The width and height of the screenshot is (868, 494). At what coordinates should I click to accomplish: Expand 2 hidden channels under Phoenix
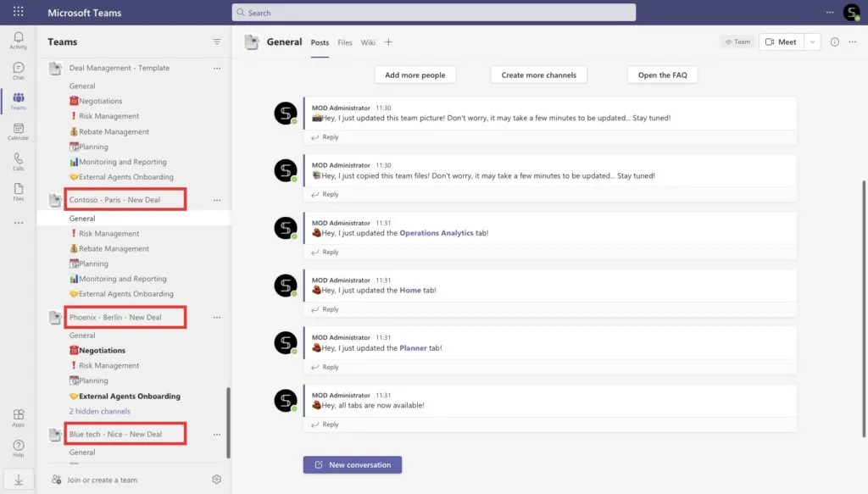coord(100,411)
